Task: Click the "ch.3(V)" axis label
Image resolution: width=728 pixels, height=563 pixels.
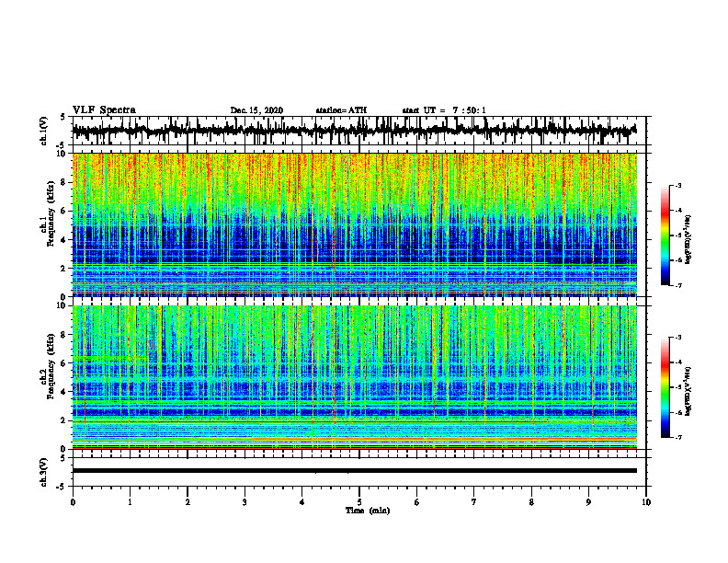Action: pyautogui.click(x=45, y=472)
